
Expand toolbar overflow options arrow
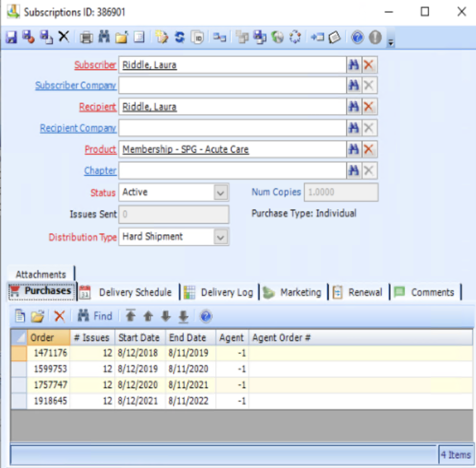(391, 42)
